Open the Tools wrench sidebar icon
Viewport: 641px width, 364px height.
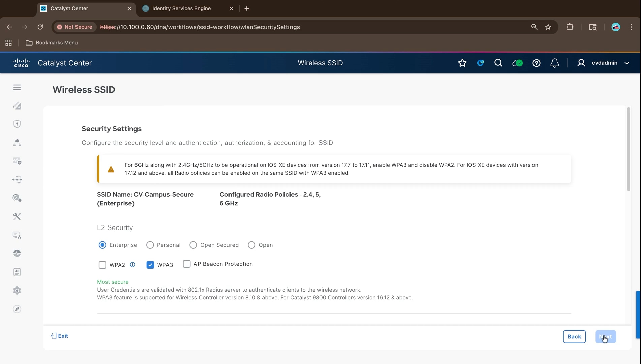(x=17, y=216)
